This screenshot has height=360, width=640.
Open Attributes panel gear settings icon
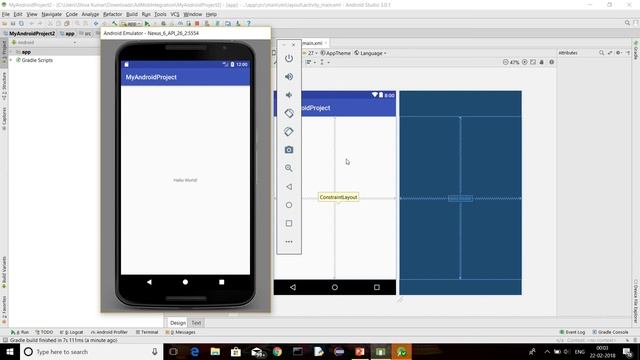(619, 53)
